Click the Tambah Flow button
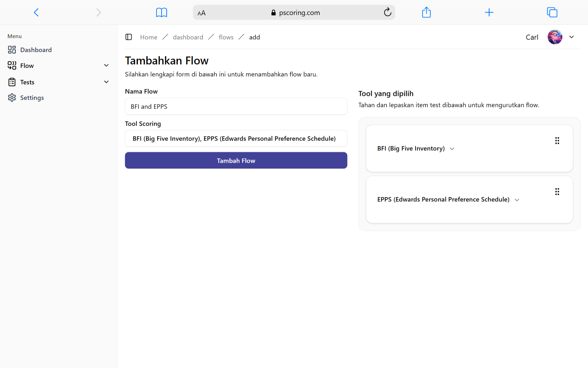588x368 pixels. click(236, 161)
